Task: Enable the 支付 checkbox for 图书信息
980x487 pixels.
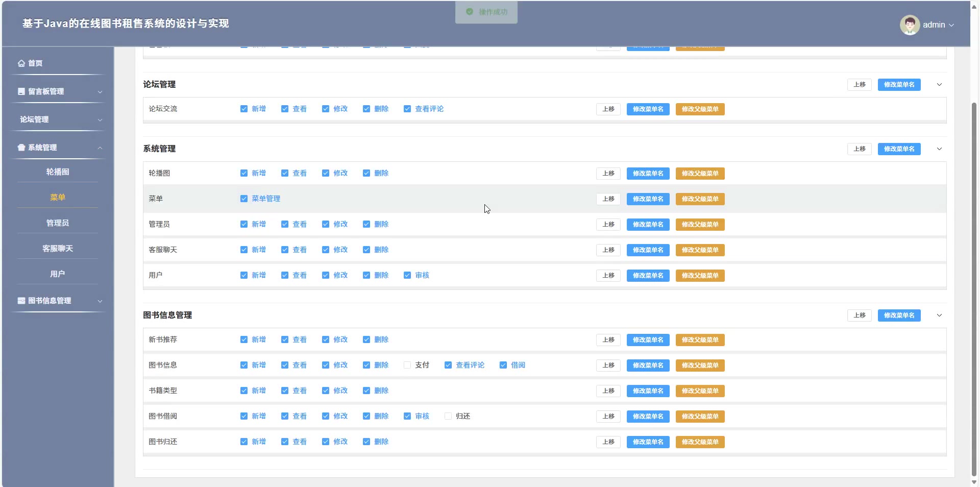Action: pos(407,365)
